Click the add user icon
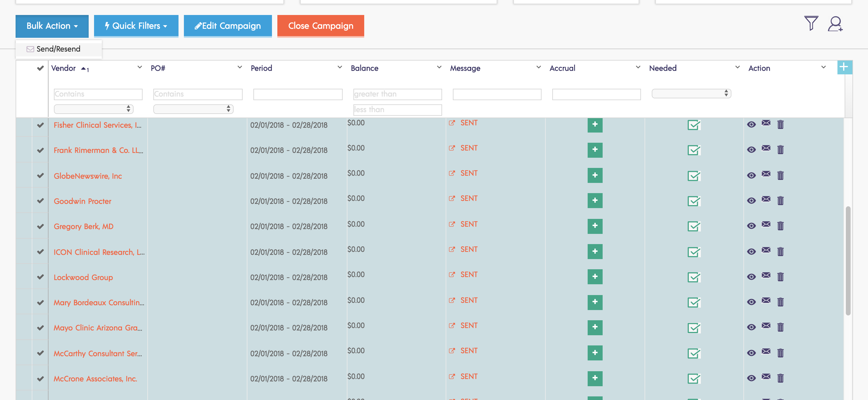 [835, 24]
